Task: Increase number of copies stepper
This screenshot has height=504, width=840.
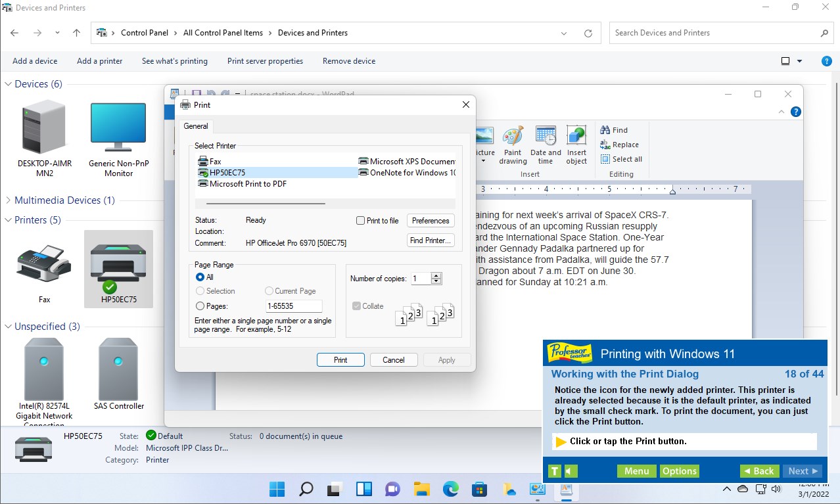Action: pos(436,275)
